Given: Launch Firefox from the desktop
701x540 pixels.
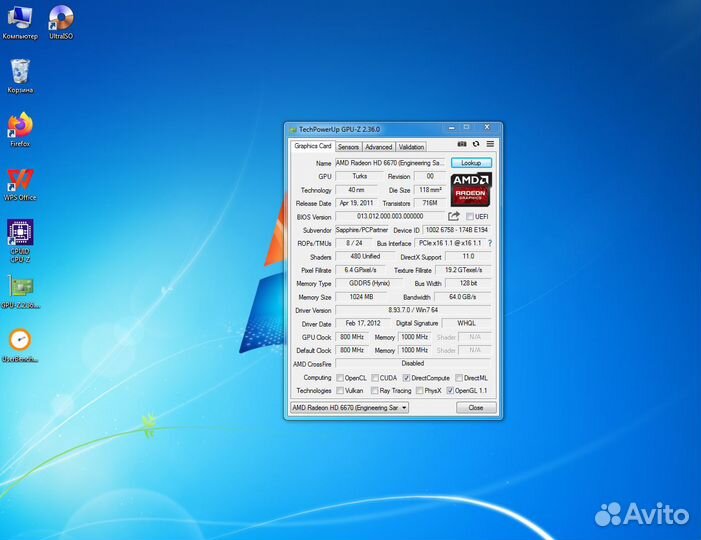Looking at the screenshot, I should pyautogui.click(x=20, y=130).
